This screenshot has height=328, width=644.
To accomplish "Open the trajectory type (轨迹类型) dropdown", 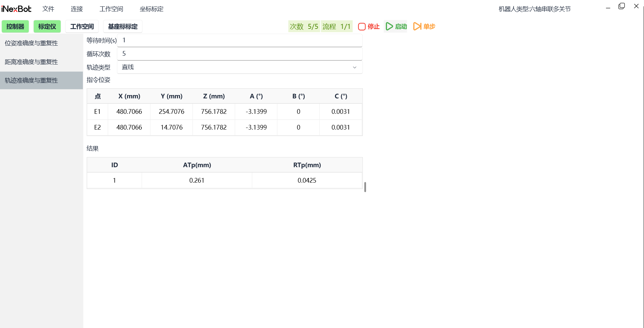I will (239, 67).
